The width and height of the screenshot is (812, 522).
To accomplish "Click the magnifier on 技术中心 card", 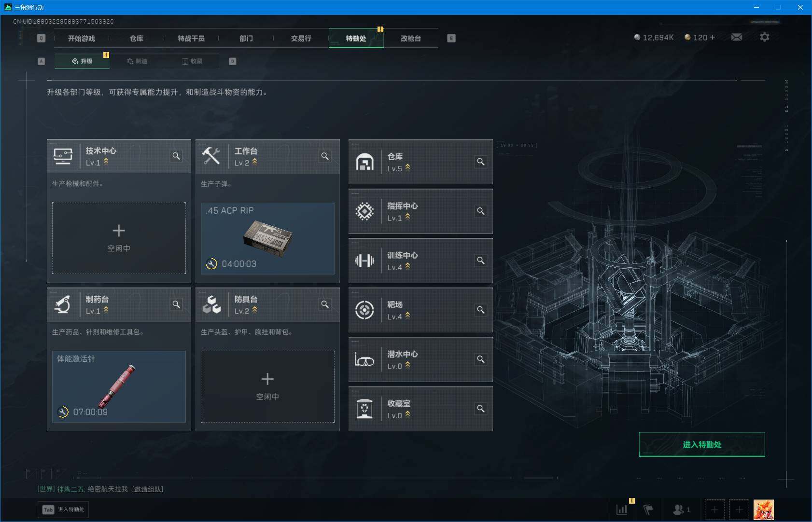I will (x=176, y=156).
